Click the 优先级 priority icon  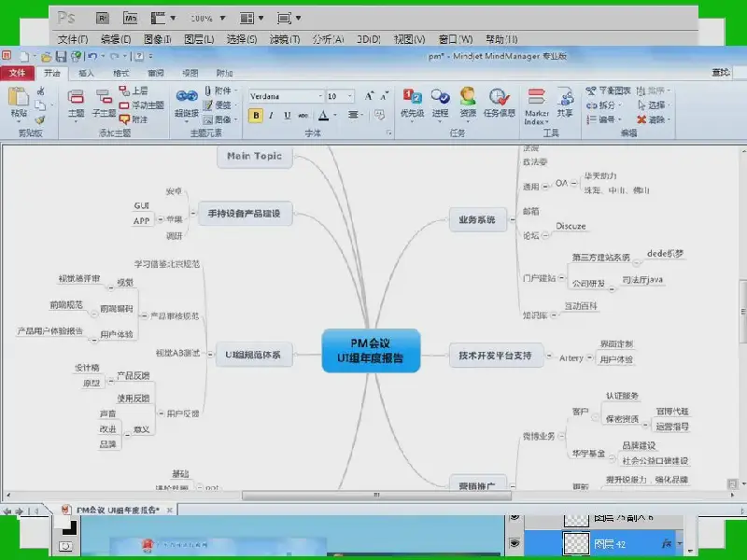(412, 97)
